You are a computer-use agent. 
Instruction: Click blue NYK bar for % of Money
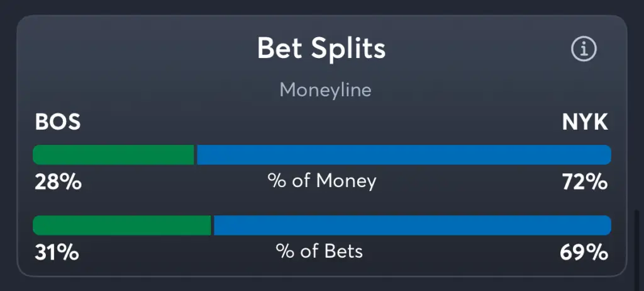[x=404, y=155]
